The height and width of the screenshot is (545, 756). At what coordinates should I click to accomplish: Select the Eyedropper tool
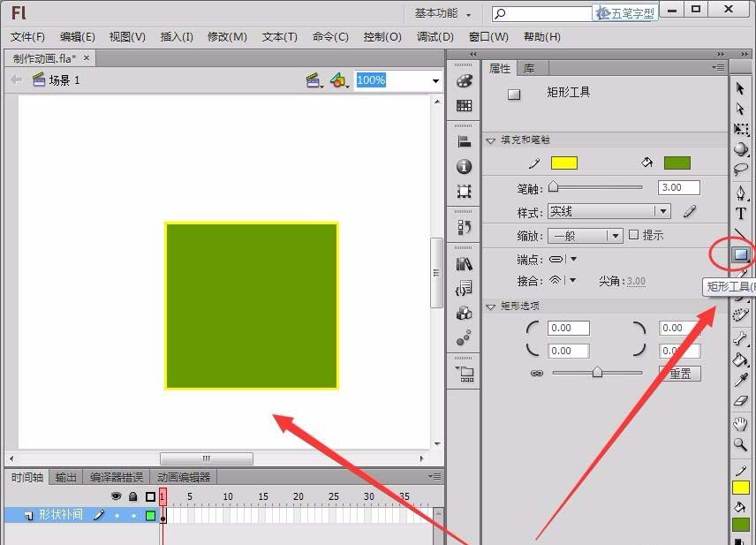click(x=740, y=381)
